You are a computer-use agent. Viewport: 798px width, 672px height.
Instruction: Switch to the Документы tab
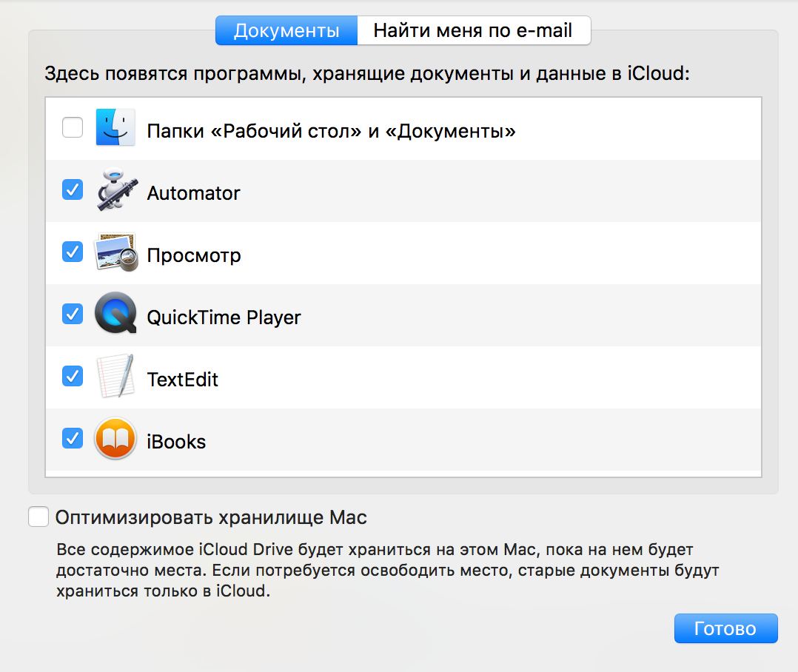click(286, 30)
